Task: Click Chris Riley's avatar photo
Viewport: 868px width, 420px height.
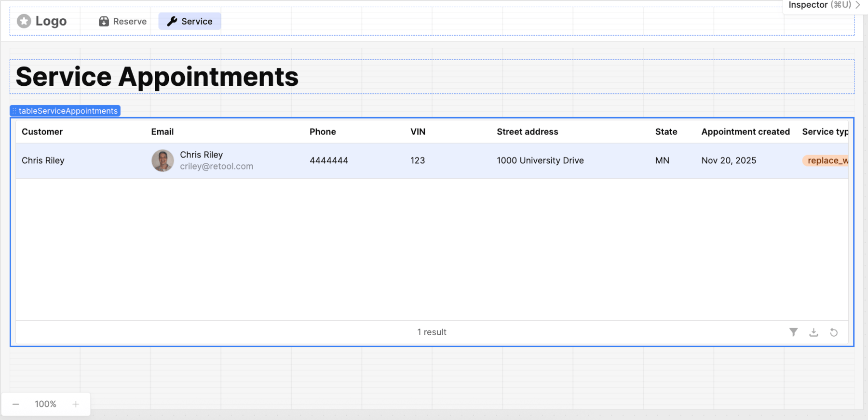Action: tap(163, 160)
